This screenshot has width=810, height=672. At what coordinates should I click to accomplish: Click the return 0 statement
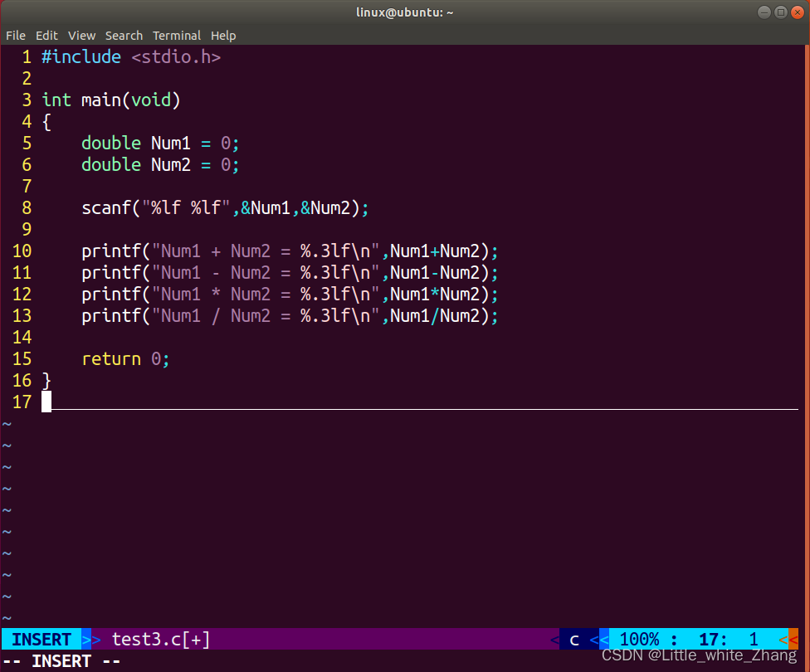pos(124,358)
